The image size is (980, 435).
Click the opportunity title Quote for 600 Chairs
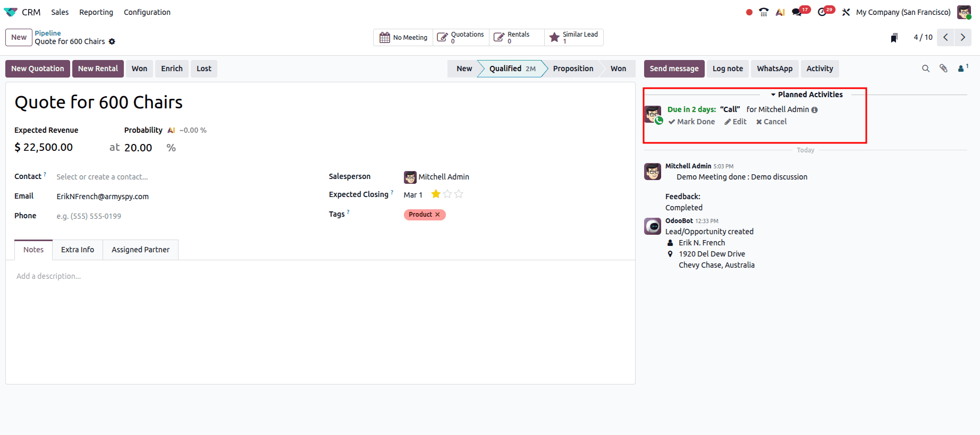click(98, 102)
